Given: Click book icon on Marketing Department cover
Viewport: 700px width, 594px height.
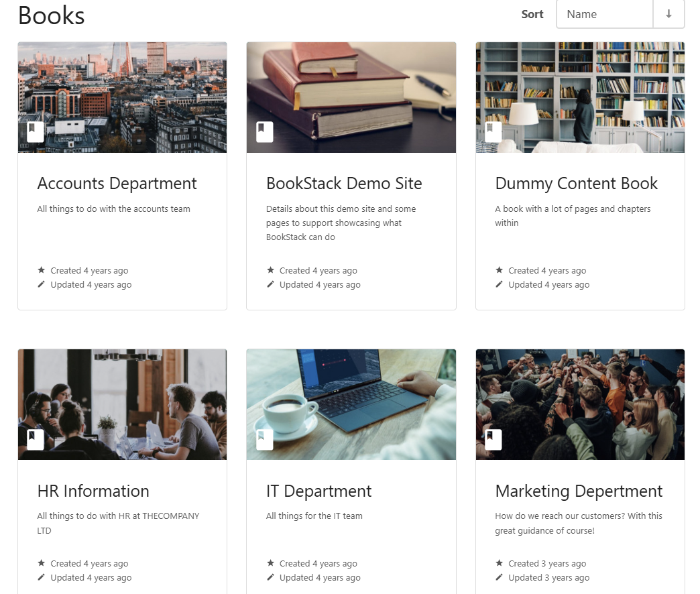Looking at the screenshot, I should tap(493, 439).
